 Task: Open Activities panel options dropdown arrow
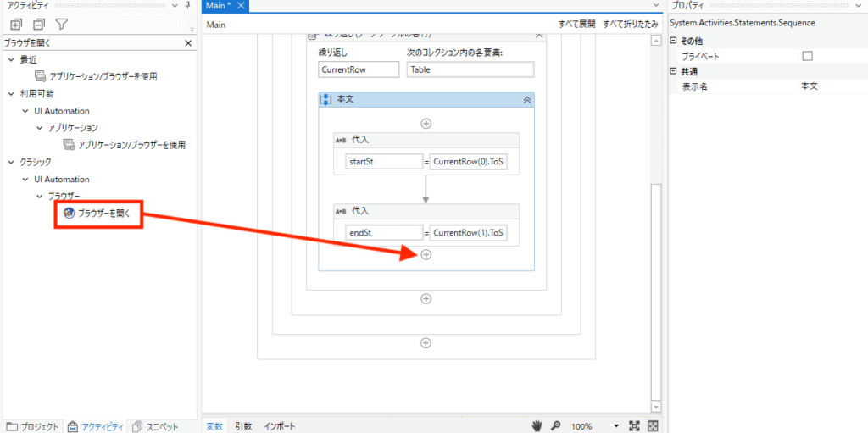tap(175, 6)
